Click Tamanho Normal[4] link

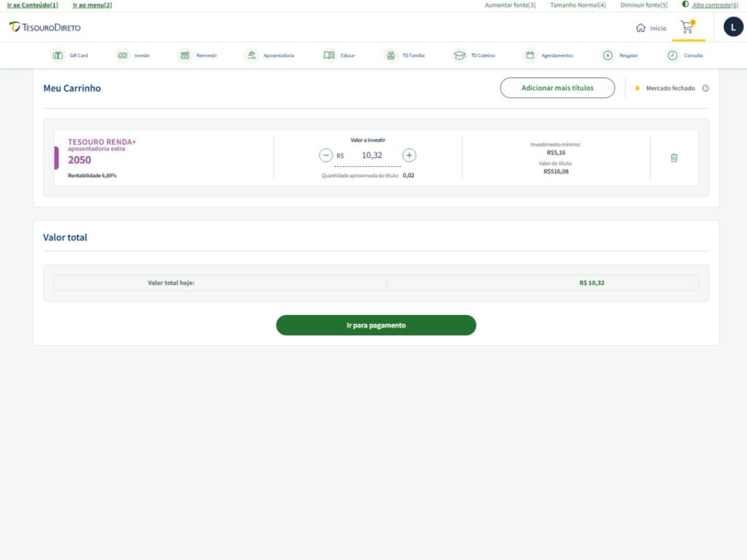[578, 5]
